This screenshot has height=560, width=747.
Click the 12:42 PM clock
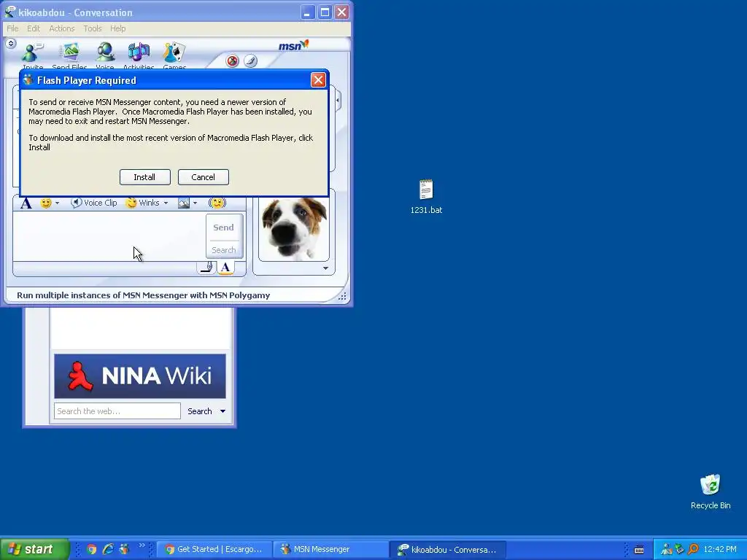(x=720, y=550)
